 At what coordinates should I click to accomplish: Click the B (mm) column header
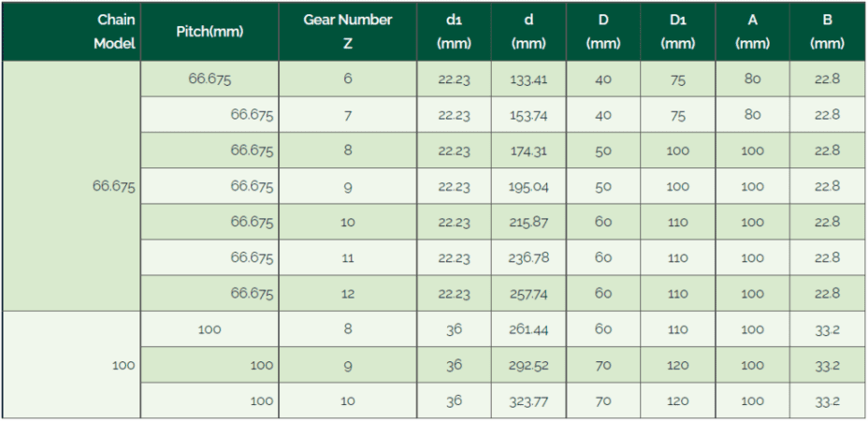coord(827,32)
